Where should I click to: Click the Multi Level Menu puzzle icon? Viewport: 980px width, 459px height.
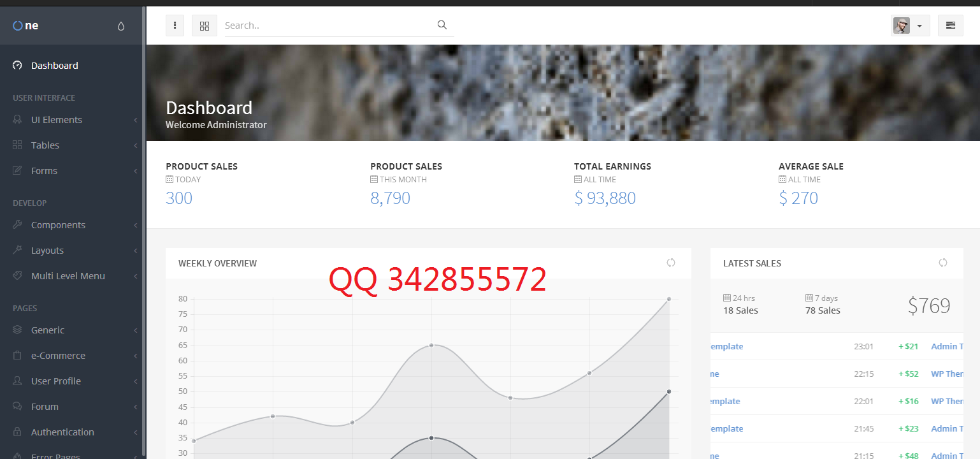(17, 276)
